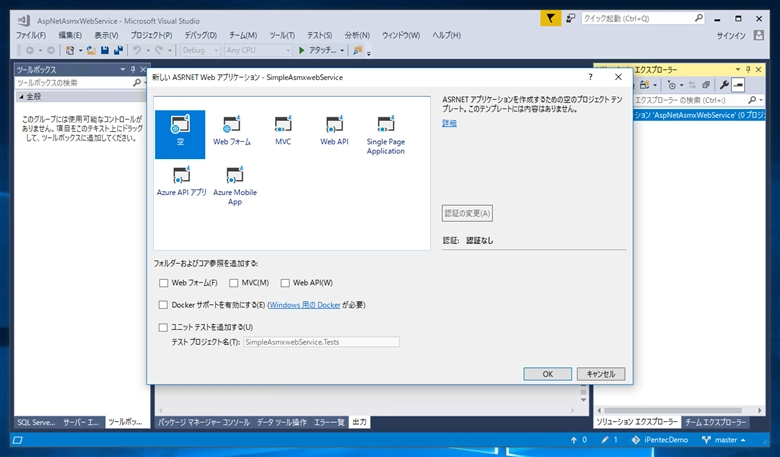Click the navigate backward toolbar icon
780x457 pixels.
30,50
